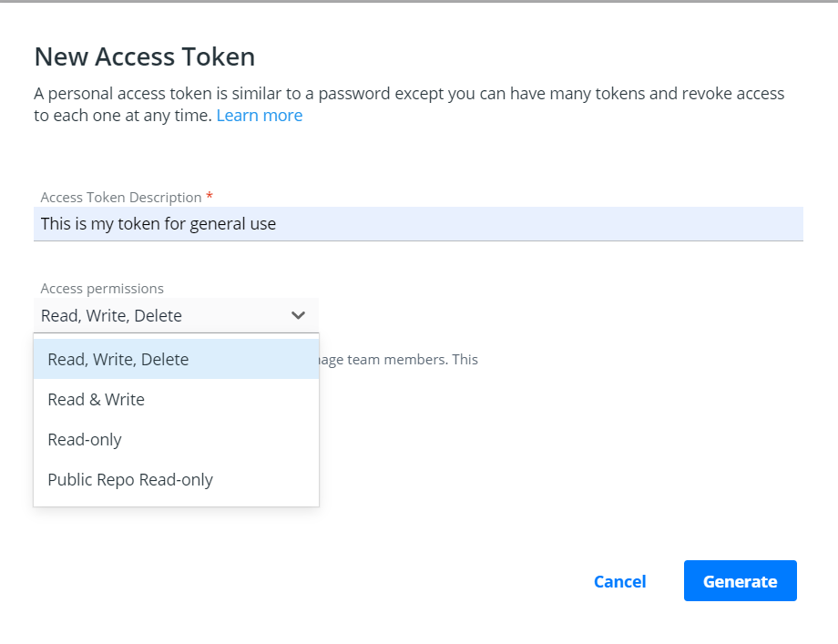Select the 'Read & Write' permission option
838x644 pixels.
coord(97,399)
